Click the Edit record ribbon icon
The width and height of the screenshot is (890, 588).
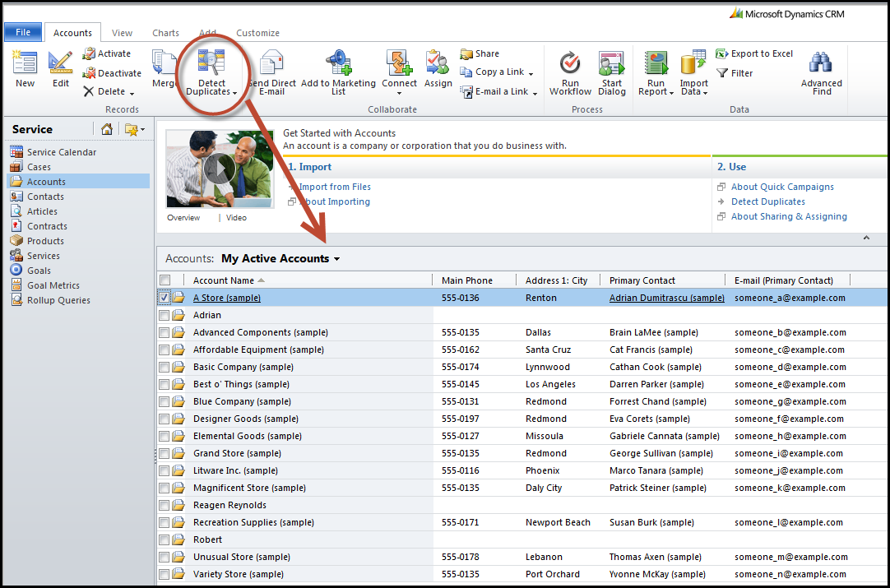coord(60,63)
